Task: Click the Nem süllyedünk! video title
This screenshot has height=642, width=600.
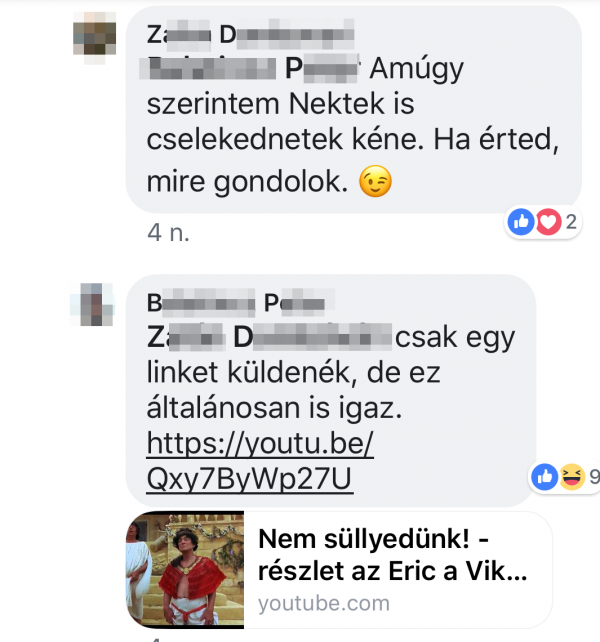Action: click(392, 555)
